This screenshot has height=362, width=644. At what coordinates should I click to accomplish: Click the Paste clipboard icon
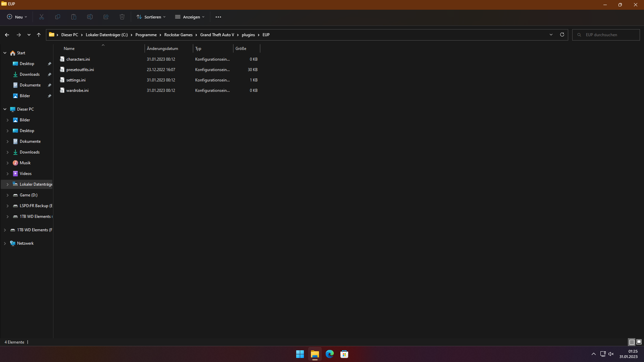tap(74, 17)
